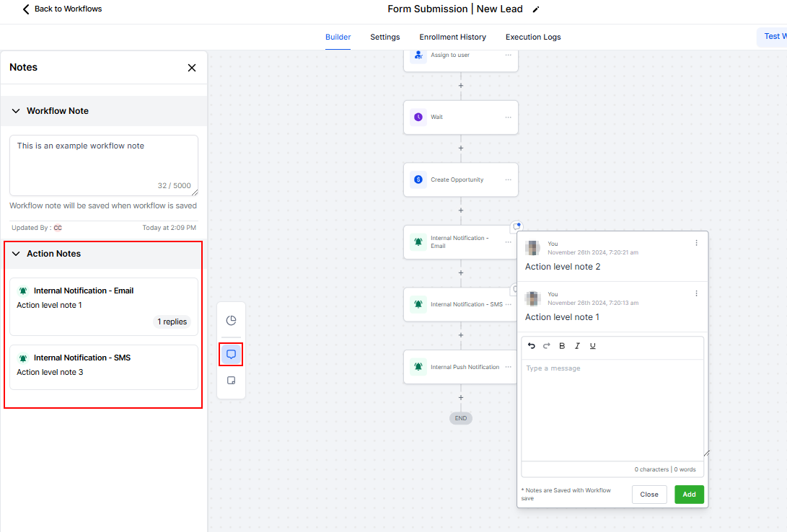
Task: Toggle underline in note editor
Action: (593, 346)
